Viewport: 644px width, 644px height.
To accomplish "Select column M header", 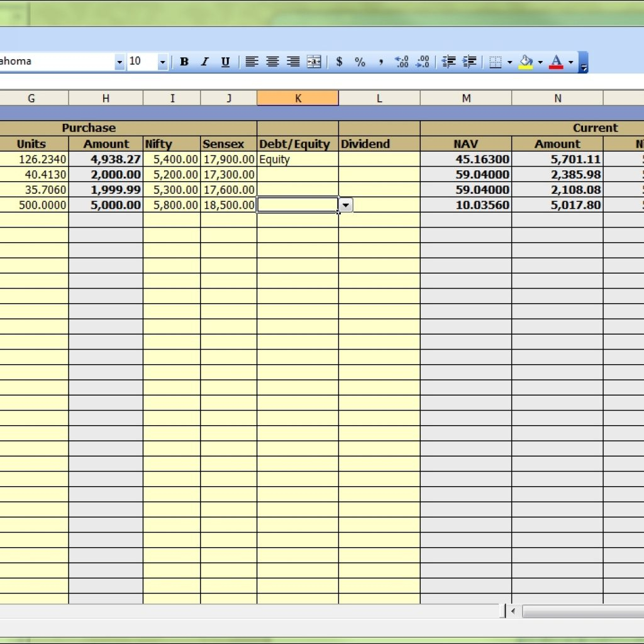I will pyautogui.click(x=466, y=98).
